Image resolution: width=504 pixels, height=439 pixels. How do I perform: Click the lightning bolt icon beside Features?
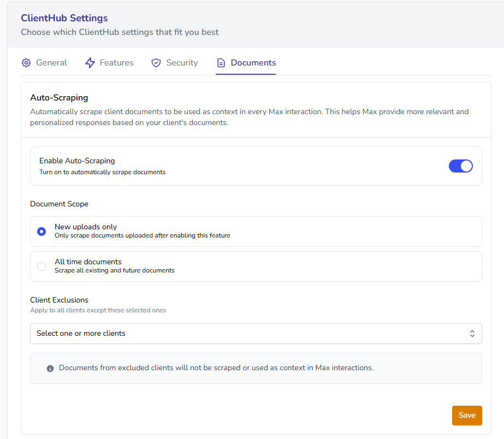(x=90, y=63)
